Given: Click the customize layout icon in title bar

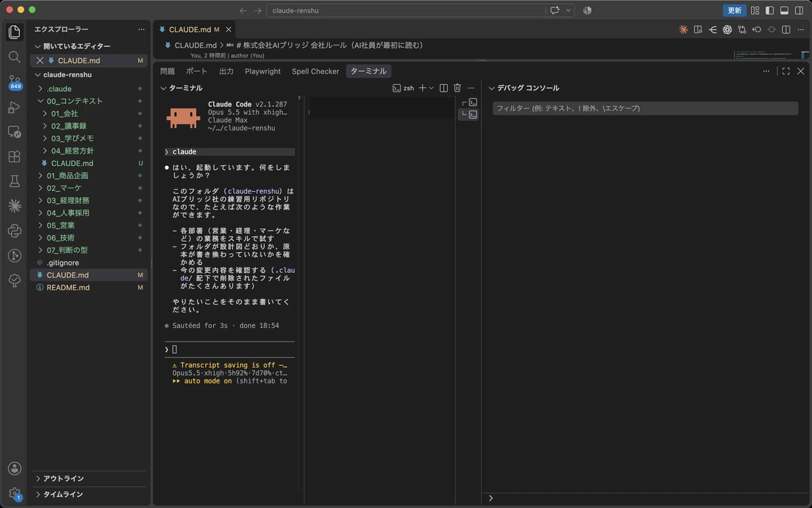Looking at the screenshot, I should 755,10.
